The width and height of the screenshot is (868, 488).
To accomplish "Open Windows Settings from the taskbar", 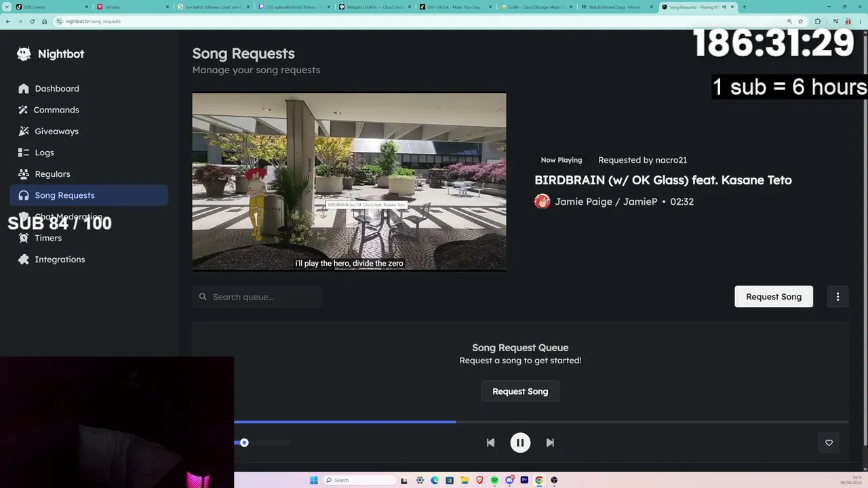I will click(420, 480).
